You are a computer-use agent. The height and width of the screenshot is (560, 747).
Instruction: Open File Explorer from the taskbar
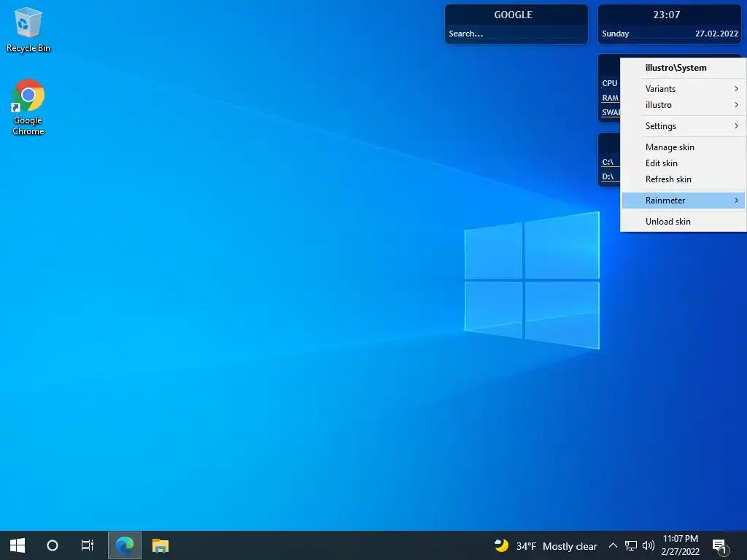[x=160, y=545]
